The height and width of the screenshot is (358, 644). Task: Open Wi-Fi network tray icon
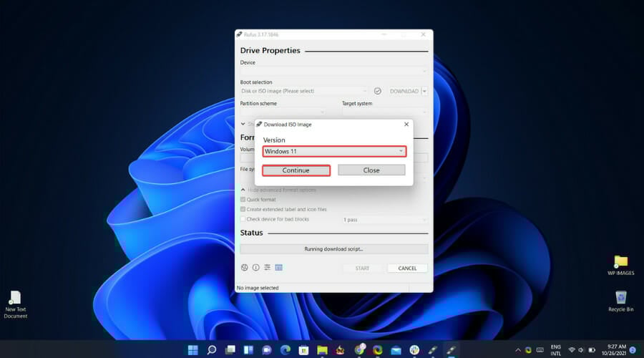pyautogui.click(x=571, y=350)
